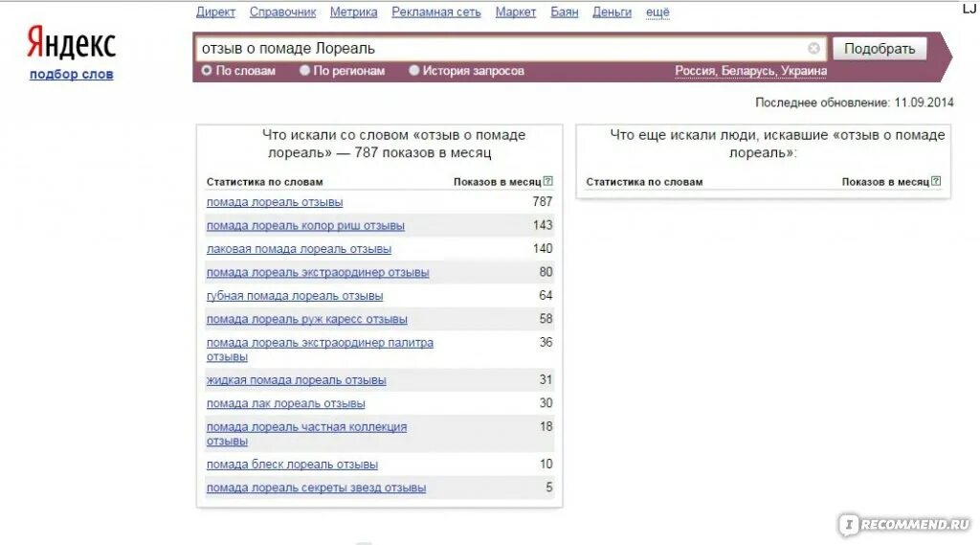Screen dimensions: 980x545
Task: Click the Последнее обновление: 11.09.2014 text
Action: click(855, 102)
